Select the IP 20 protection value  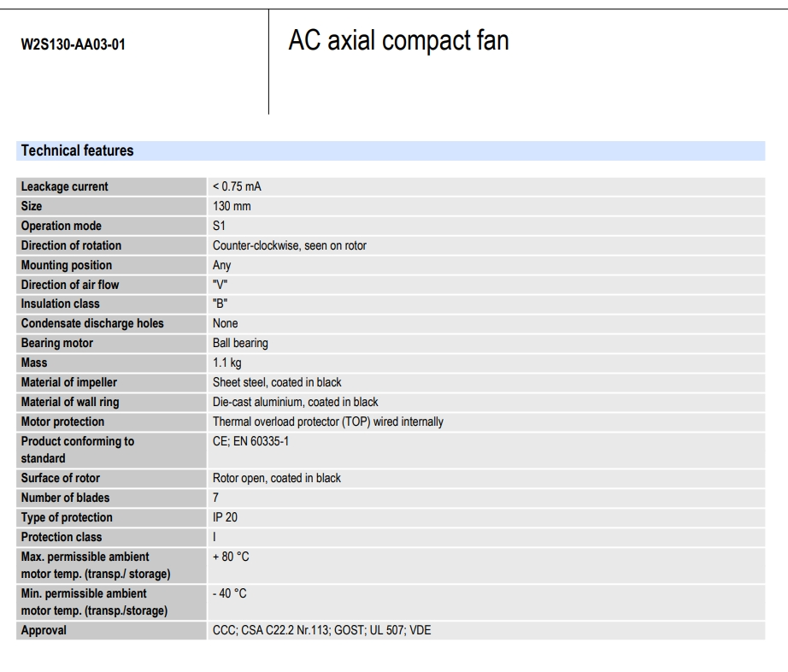pos(225,517)
